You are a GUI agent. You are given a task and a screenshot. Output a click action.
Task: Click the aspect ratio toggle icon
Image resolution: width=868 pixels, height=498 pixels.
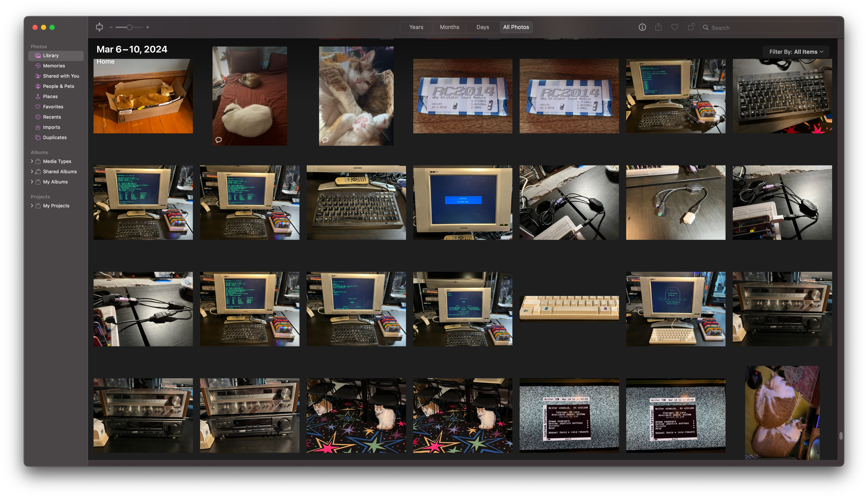[x=99, y=27]
